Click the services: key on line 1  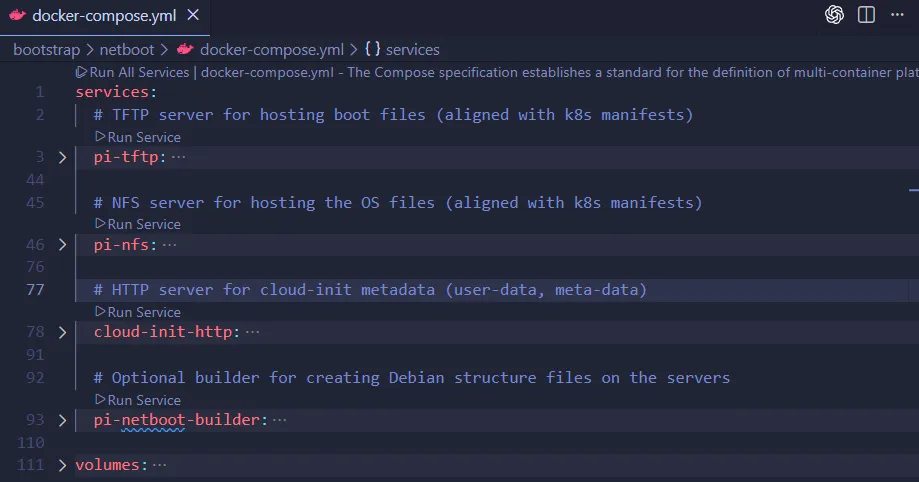pyautogui.click(x=116, y=92)
